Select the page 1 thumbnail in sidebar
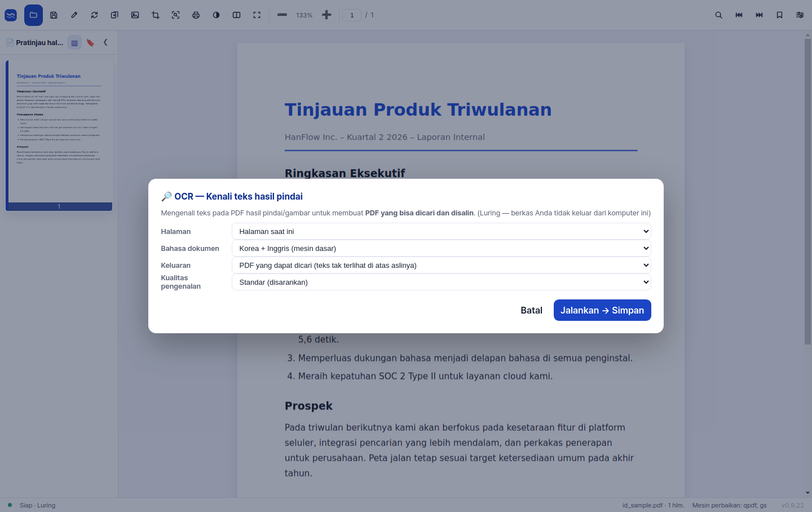 pyautogui.click(x=59, y=135)
